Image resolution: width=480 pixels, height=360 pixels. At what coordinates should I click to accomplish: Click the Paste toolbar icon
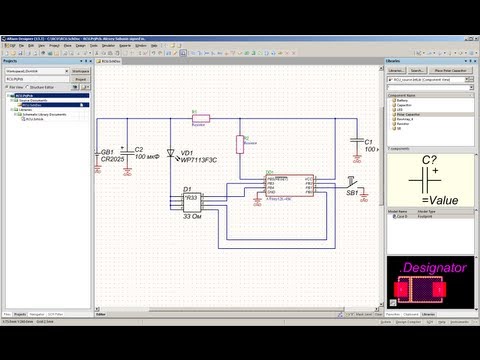coord(110,53)
